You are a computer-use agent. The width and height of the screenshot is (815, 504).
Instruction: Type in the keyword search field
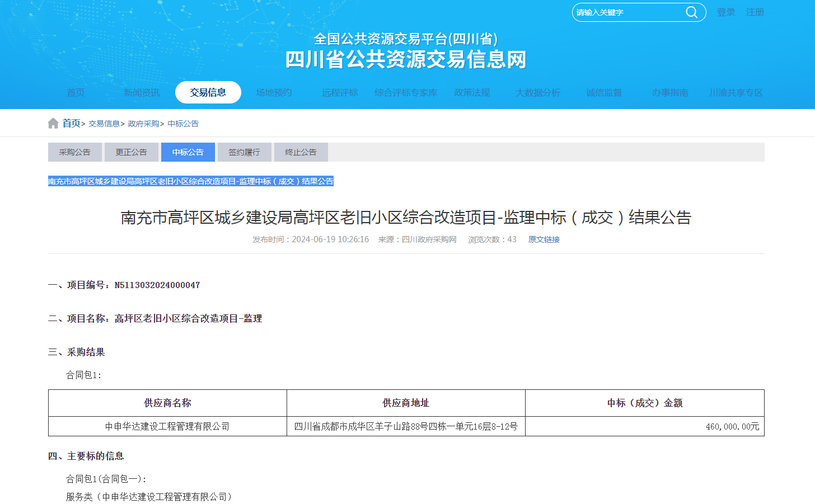[x=627, y=12]
